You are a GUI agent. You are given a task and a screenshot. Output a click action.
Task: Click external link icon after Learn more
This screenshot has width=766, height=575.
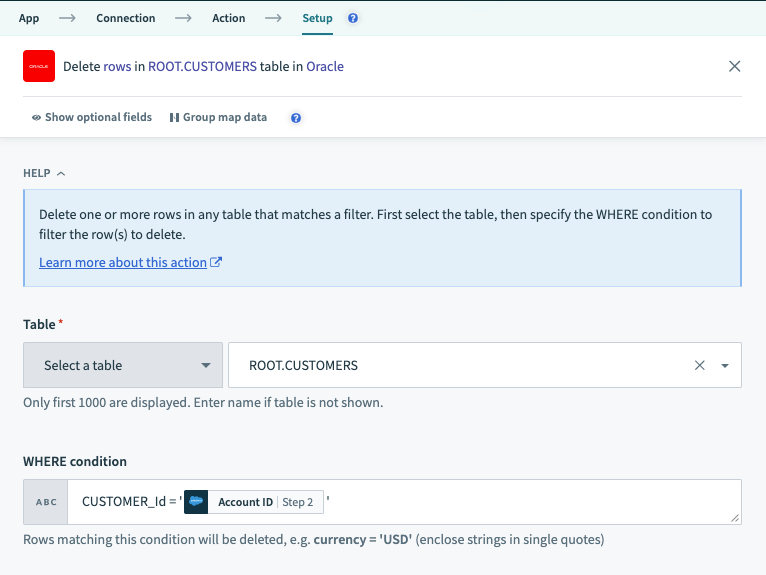[x=216, y=263]
